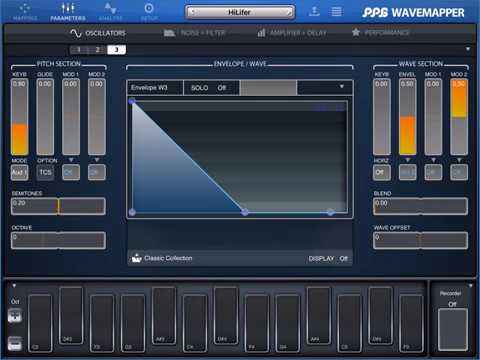Click the envelope top-left start point
480x360 pixels.
tap(132, 101)
